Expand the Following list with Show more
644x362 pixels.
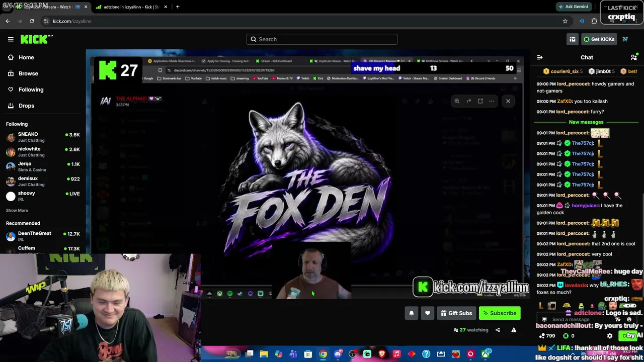(17, 210)
